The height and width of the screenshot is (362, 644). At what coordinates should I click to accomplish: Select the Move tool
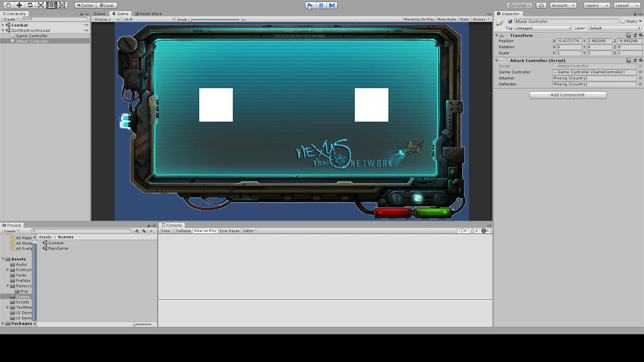[x=19, y=5]
